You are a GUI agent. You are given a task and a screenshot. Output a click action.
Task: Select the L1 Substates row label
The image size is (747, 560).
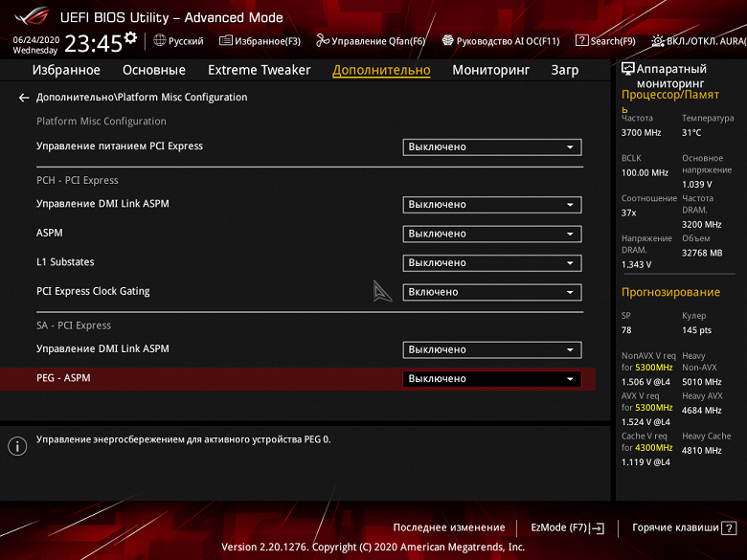65,262
